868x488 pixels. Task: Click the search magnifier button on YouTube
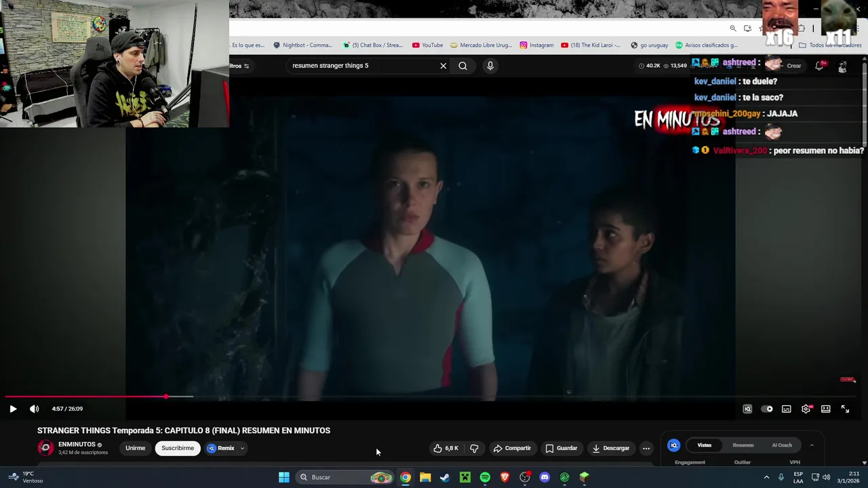(462, 66)
